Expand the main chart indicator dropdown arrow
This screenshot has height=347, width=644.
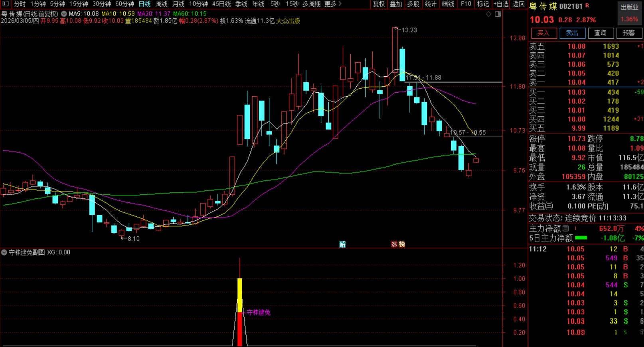[64, 14]
